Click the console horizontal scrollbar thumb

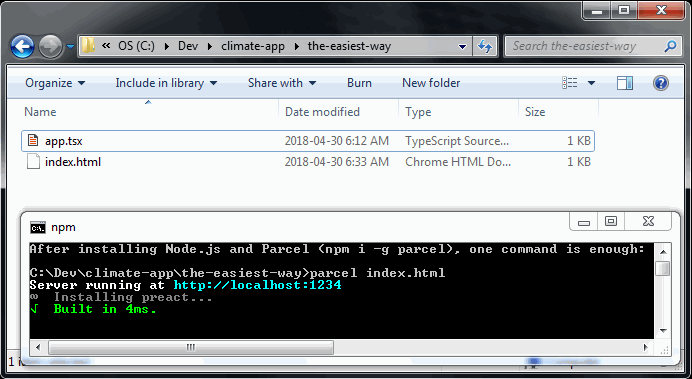pos(191,347)
